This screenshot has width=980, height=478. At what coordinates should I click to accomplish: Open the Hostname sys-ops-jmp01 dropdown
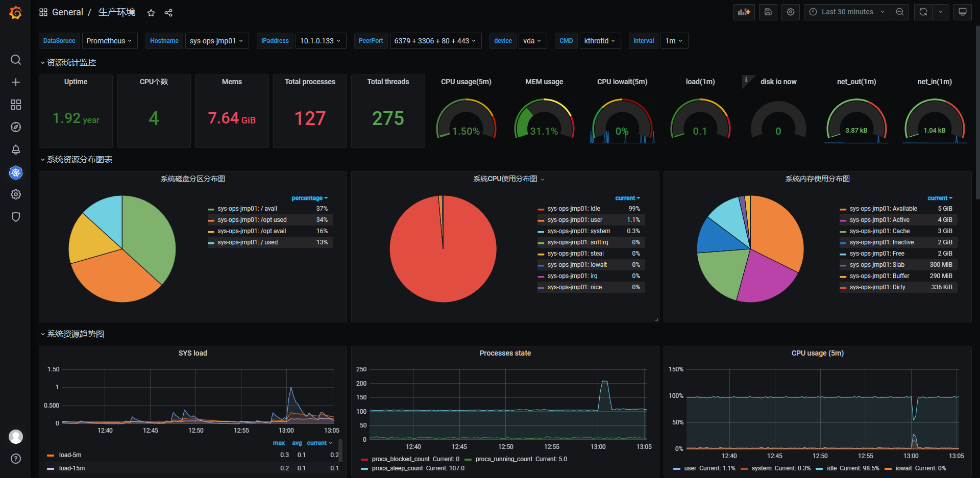coord(216,41)
